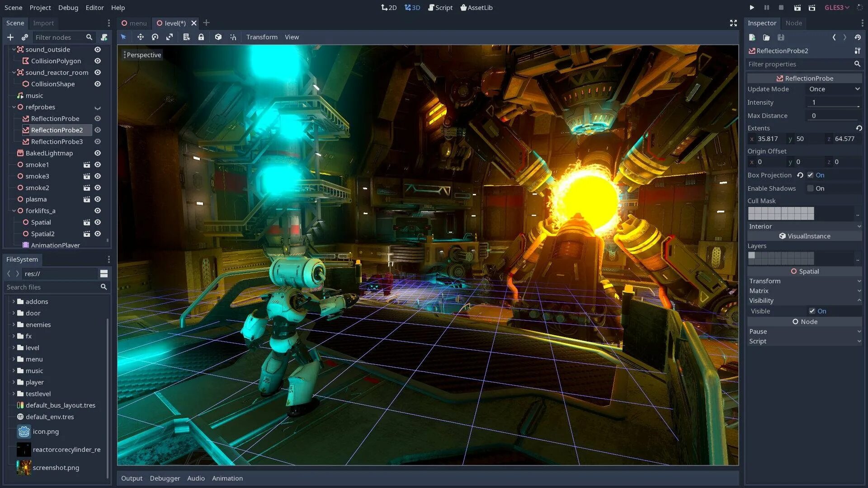
Task: Click the level folder in FileSystem panel
Action: tap(32, 347)
